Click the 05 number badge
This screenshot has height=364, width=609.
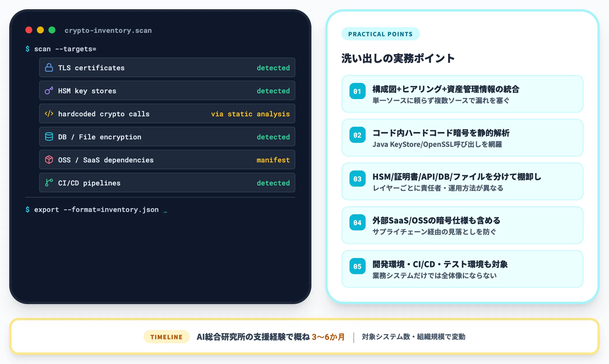358,266
